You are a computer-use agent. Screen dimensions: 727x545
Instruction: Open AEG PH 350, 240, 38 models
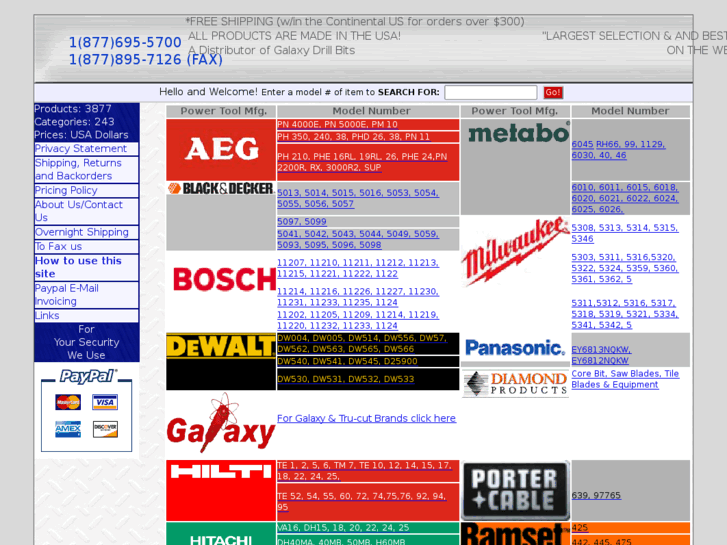[x=353, y=137]
